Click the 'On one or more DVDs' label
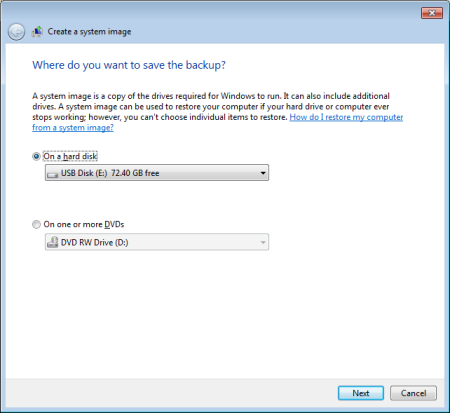450x413 pixels. [84, 224]
